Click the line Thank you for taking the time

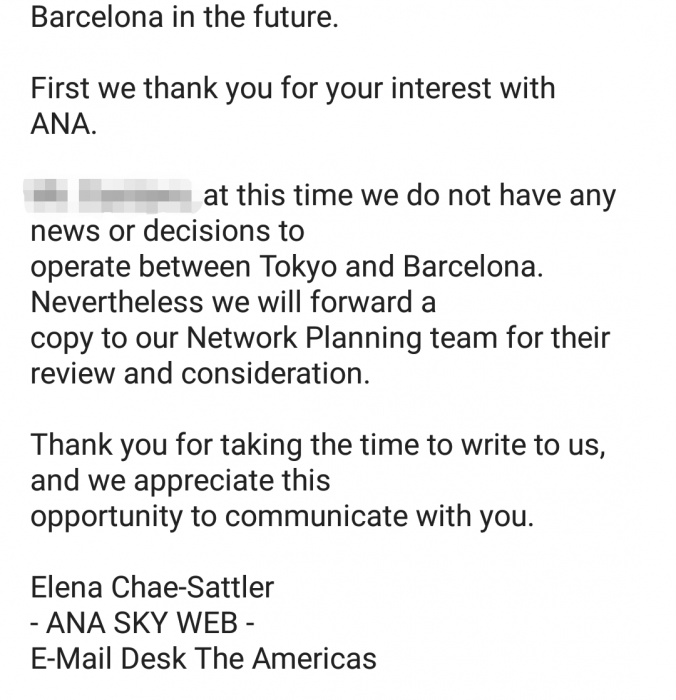click(x=318, y=446)
